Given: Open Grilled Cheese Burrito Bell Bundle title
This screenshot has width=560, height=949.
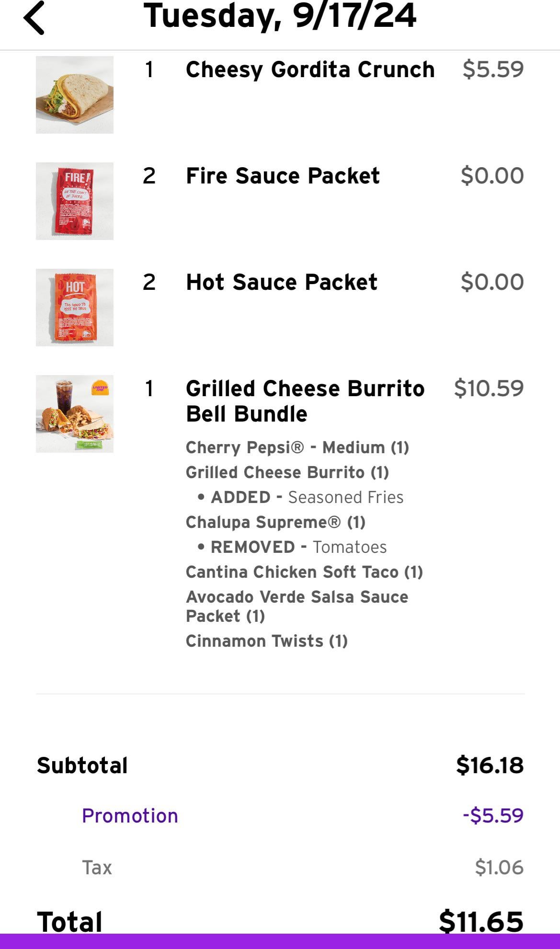Looking at the screenshot, I should [x=305, y=401].
